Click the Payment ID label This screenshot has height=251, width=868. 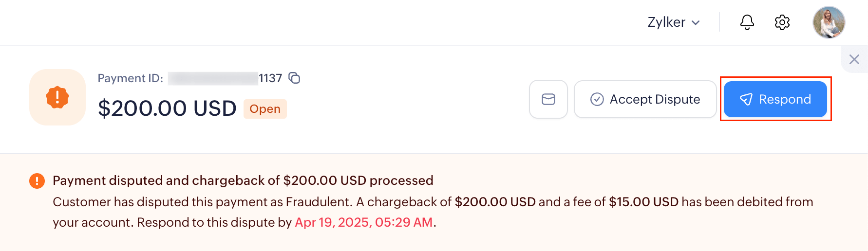pos(130,78)
